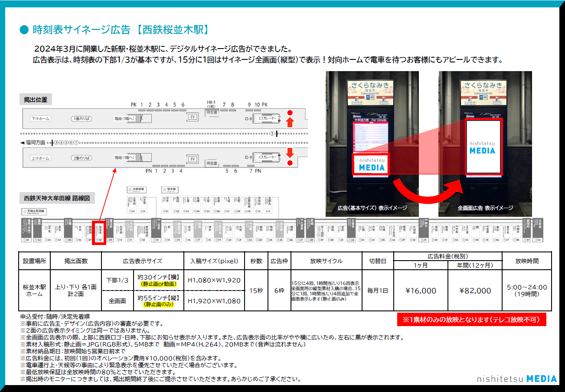Click the ¥82,000 annual price cell

pos(475,291)
